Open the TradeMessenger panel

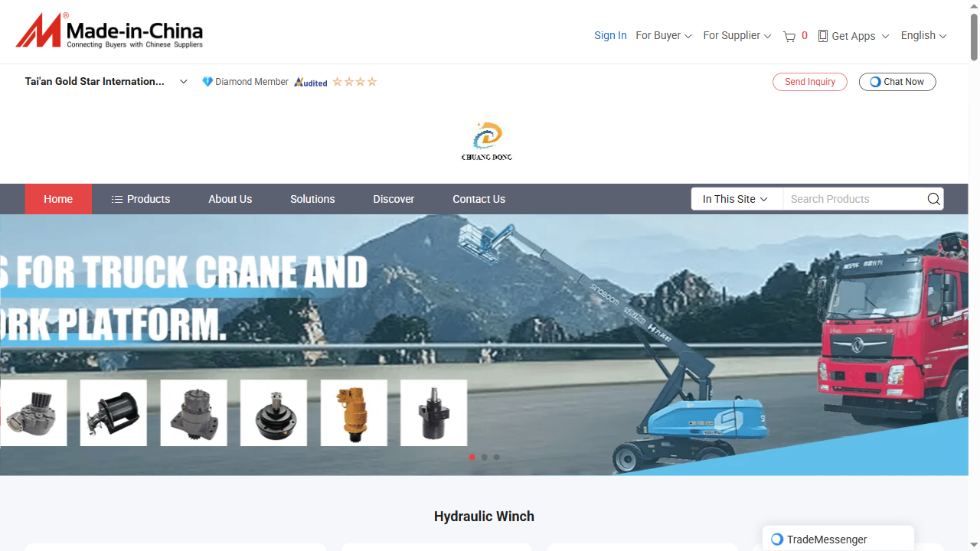coord(838,539)
